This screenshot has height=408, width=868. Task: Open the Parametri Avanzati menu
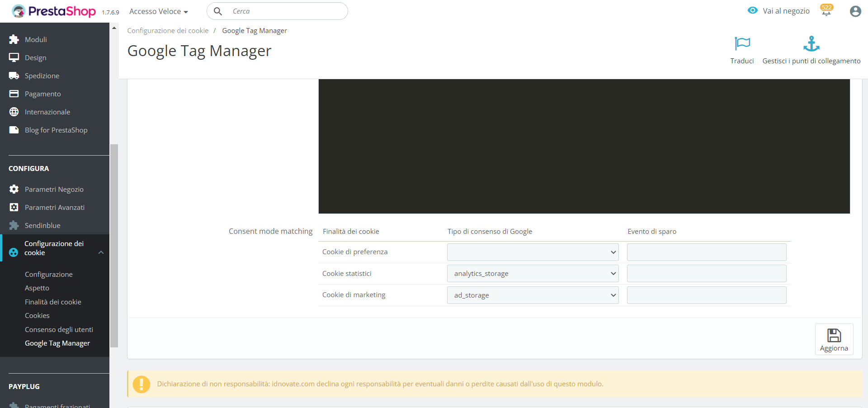(55, 207)
